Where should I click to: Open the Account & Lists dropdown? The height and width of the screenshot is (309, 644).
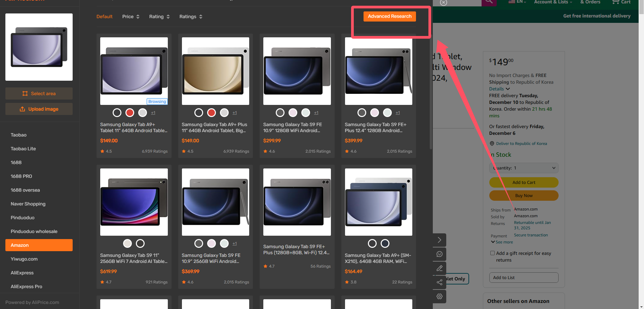click(553, 2)
